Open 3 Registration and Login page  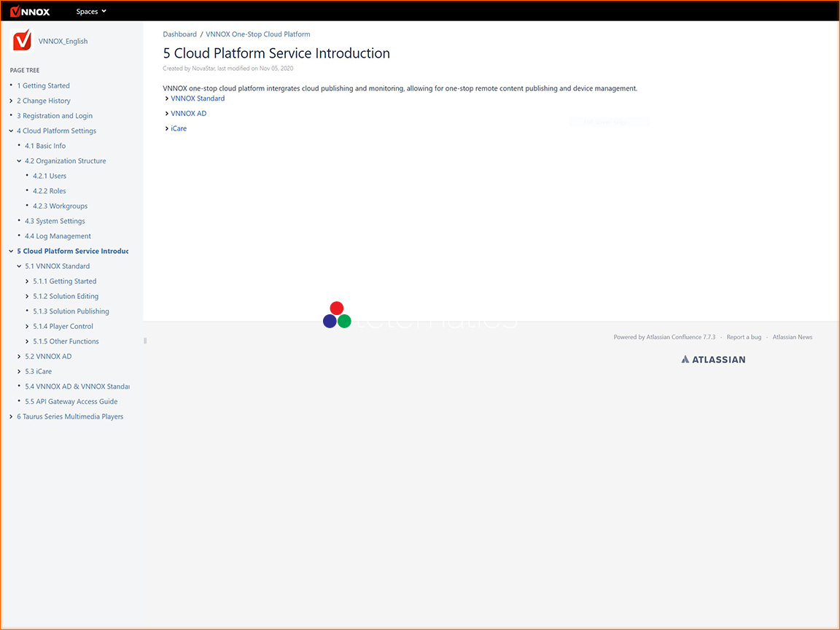click(55, 116)
